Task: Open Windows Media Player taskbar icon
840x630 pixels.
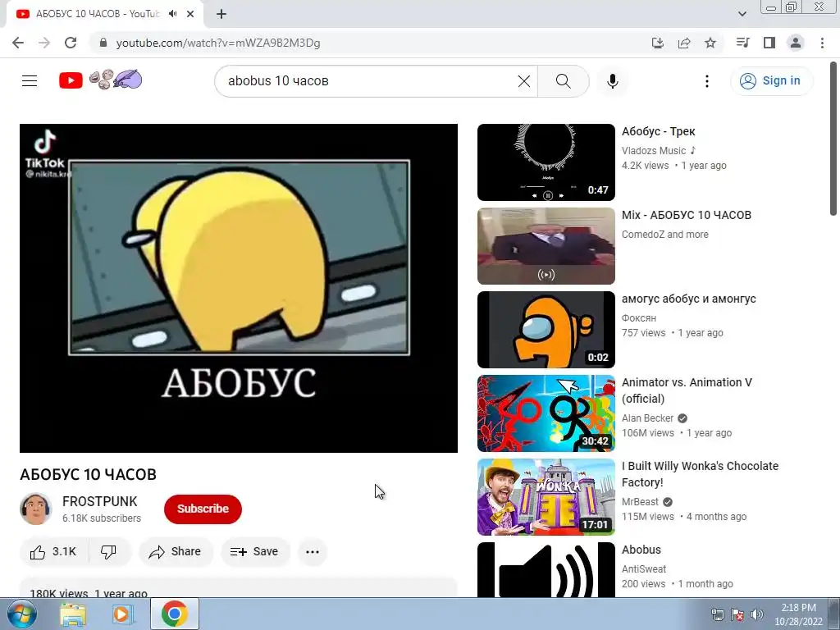Action: [123, 614]
